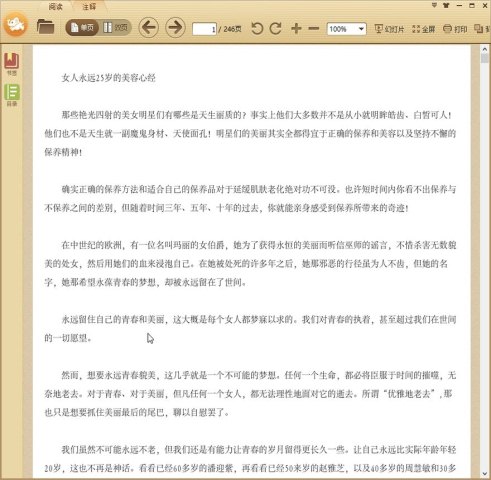Open the skin (shirt) options icon
Screen dimensions: 491x480
point(446,5)
